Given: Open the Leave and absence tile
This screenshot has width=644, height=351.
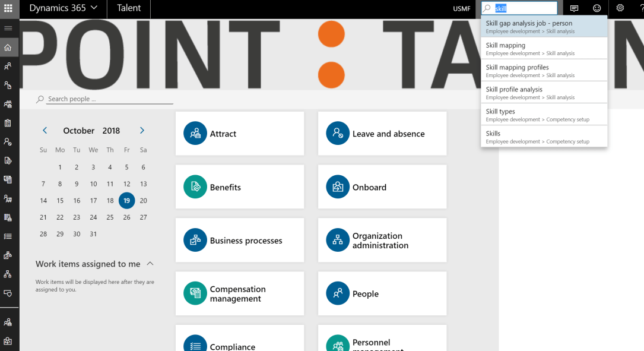Looking at the screenshot, I should pyautogui.click(x=382, y=134).
